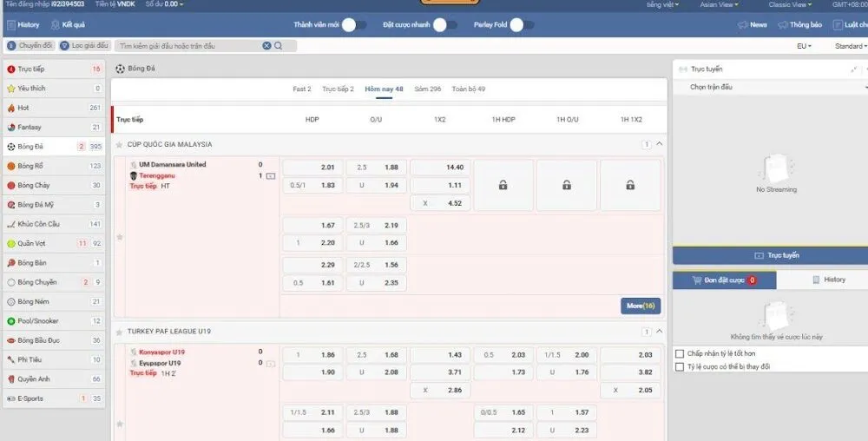Screen dimensions: 868x441
Task: Open the tiếng việt language dropdown
Action: (663, 4)
